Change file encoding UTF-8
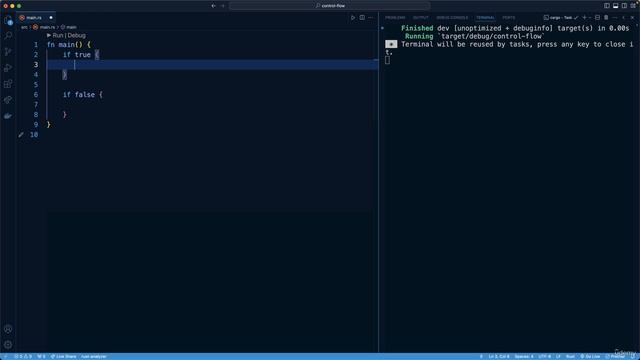640x360 pixels. pos(544,356)
